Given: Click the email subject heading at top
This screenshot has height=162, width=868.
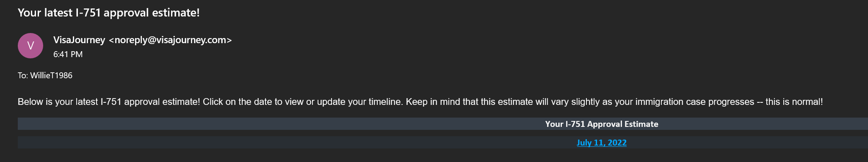Looking at the screenshot, I should (x=108, y=13).
